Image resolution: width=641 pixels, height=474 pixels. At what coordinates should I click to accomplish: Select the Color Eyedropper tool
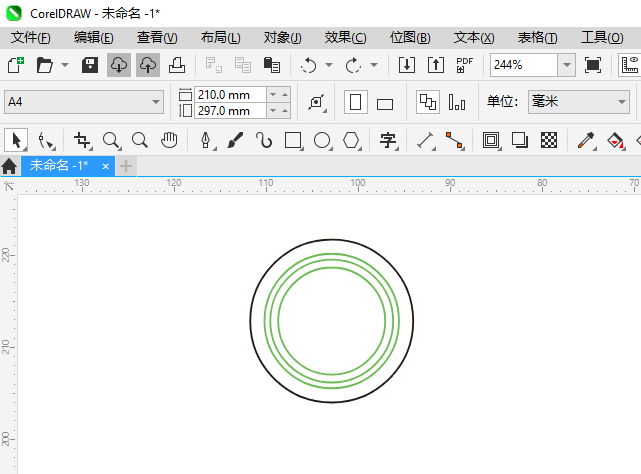click(586, 141)
